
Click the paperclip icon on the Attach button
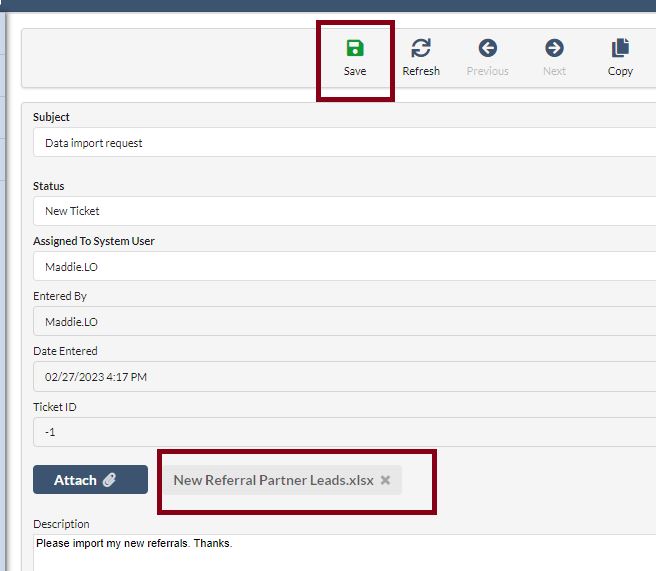tap(109, 480)
